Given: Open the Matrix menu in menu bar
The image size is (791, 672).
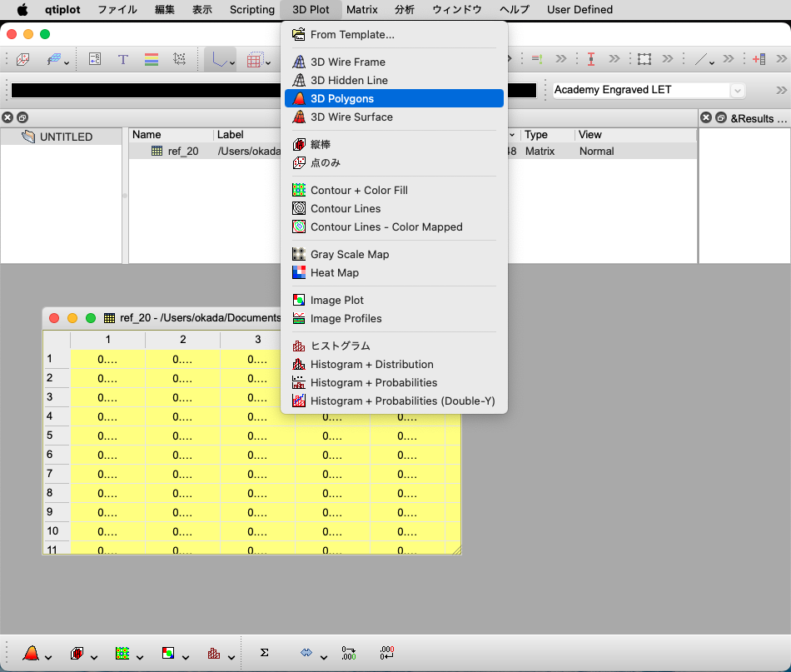Looking at the screenshot, I should click(361, 10).
